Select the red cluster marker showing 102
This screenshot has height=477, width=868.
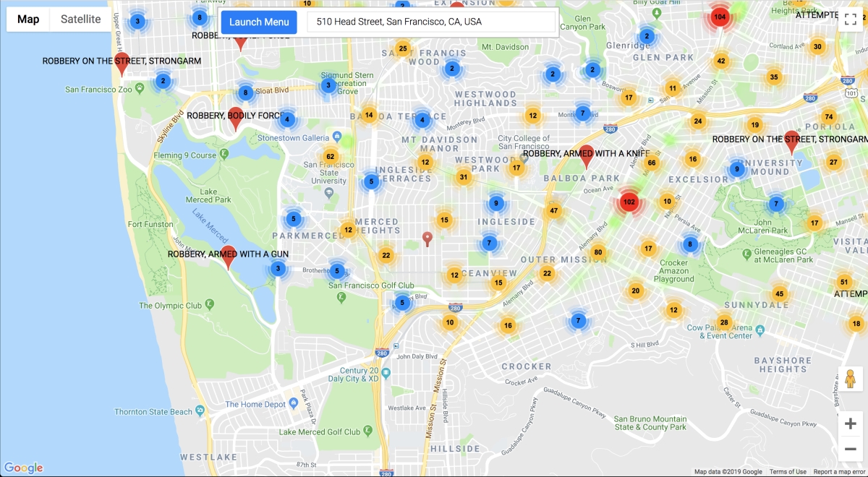629,202
